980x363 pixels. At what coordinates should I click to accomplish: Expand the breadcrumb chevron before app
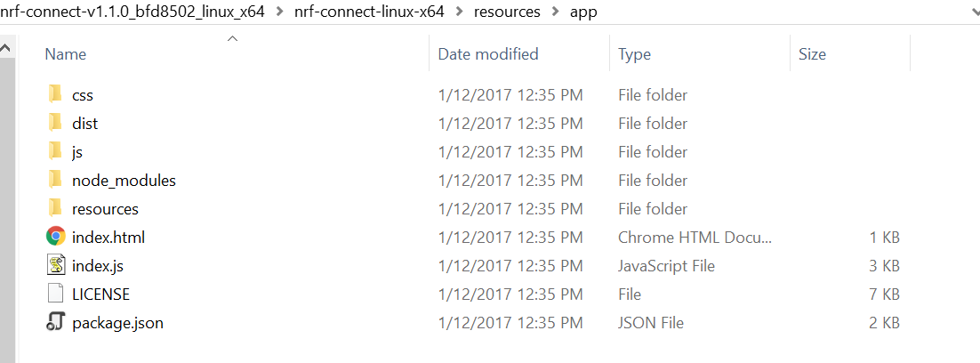tap(555, 12)
